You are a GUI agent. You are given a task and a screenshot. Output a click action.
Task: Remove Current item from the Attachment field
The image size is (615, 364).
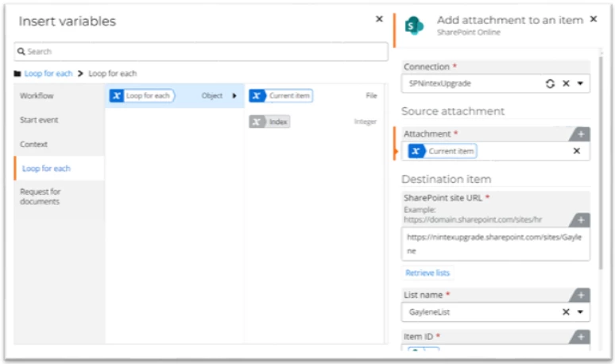point(577,151)
